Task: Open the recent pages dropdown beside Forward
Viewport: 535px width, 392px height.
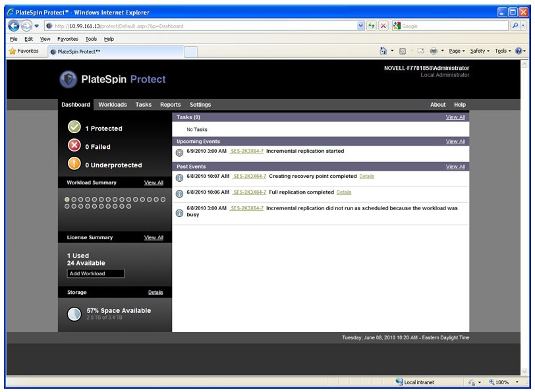Action: pyautogui.click(x=36, y=26)
